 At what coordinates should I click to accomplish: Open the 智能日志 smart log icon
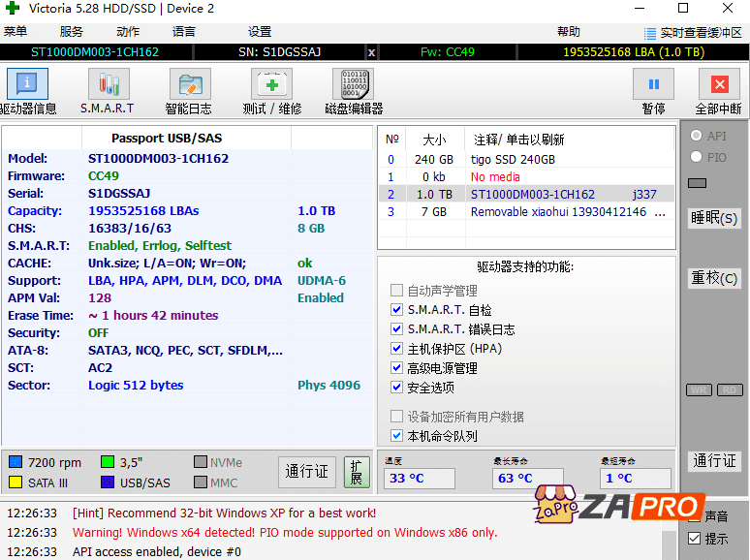(x=189, y=85)
